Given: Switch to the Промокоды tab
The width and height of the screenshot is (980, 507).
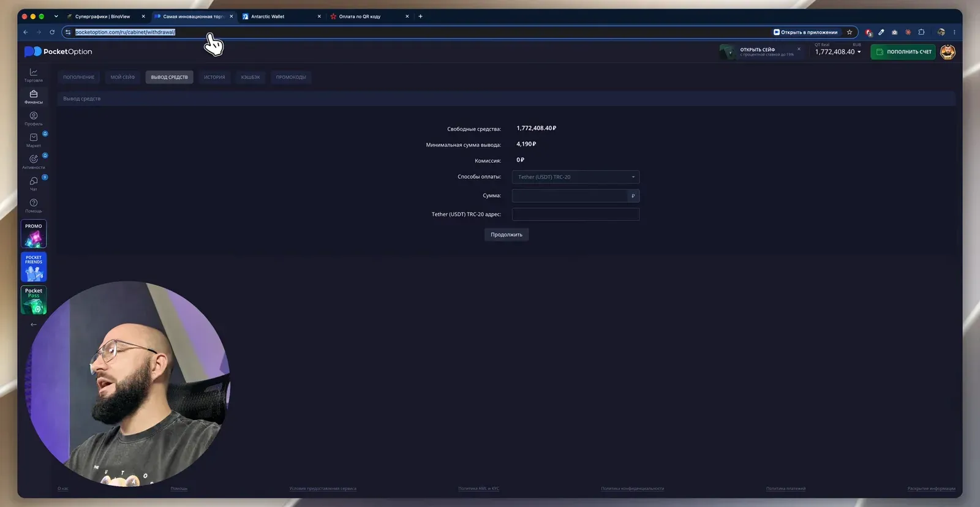Looking at the screenshot, I should coord(291,77).
